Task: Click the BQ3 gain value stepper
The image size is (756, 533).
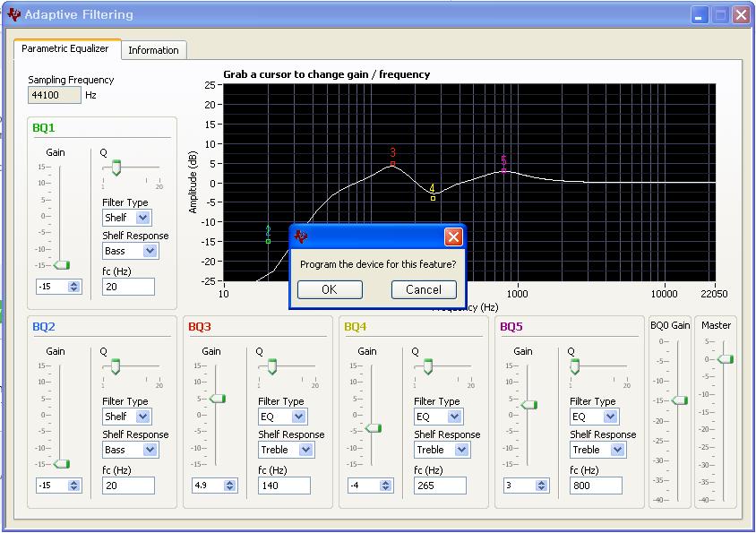Action: (229, 486)
